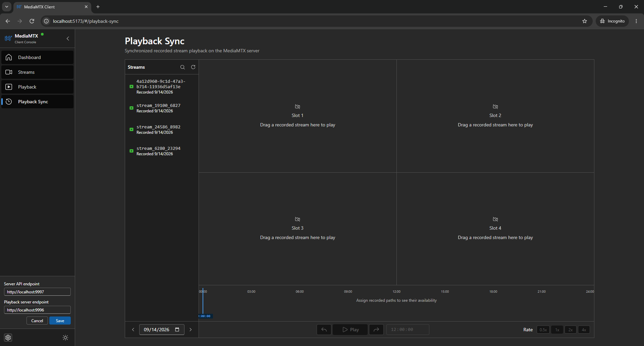Cancel the endpoint changes
The width and height of the screenshot is (644, 346).
pos(37,321)
